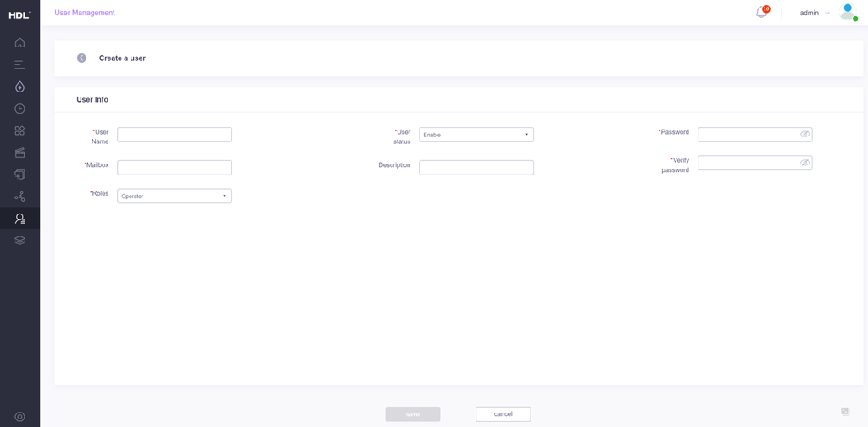The width and height of the screenshot is (868, 427).
Task: Open the add-layer copy sidebar icon
Action: click(20, 175)
